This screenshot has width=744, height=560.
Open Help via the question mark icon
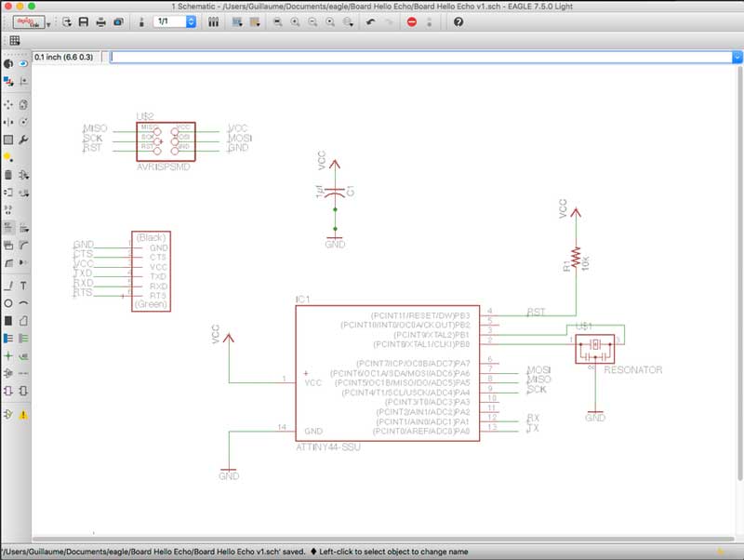(x=458, y=21)
